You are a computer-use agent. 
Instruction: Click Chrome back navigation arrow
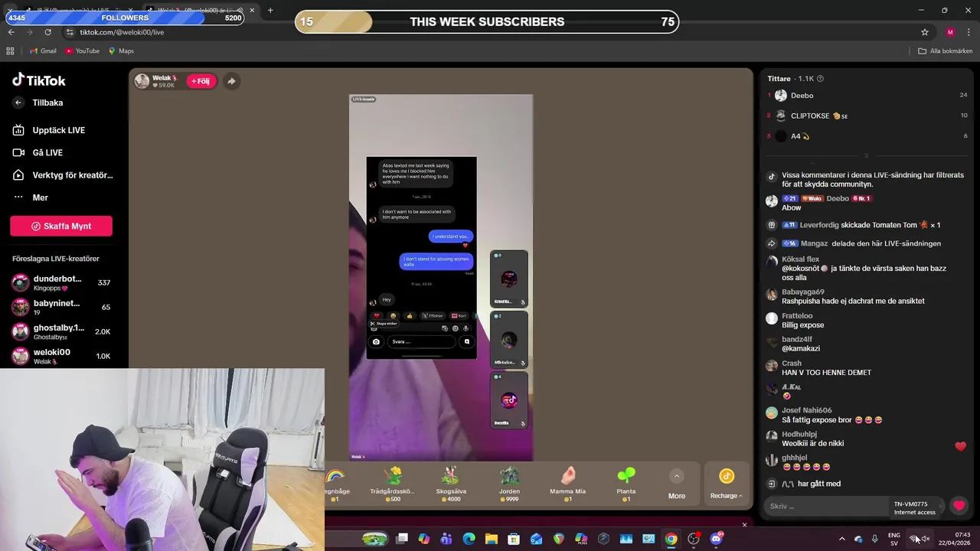11,32
